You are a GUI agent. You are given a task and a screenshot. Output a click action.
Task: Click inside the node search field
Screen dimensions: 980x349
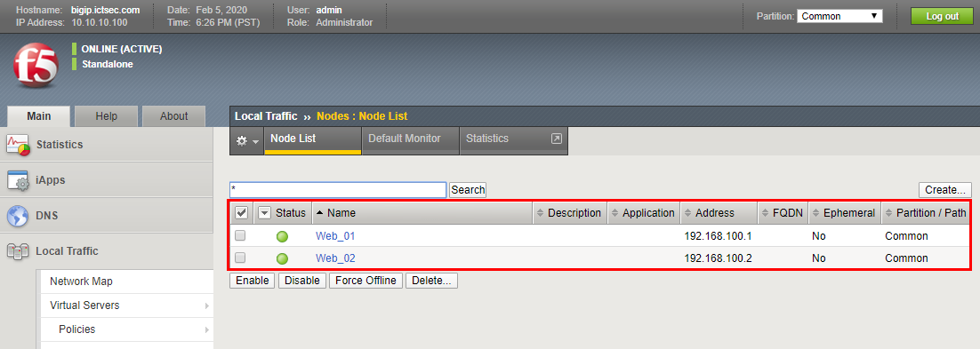pyautogui.click(x=338, y=190)
